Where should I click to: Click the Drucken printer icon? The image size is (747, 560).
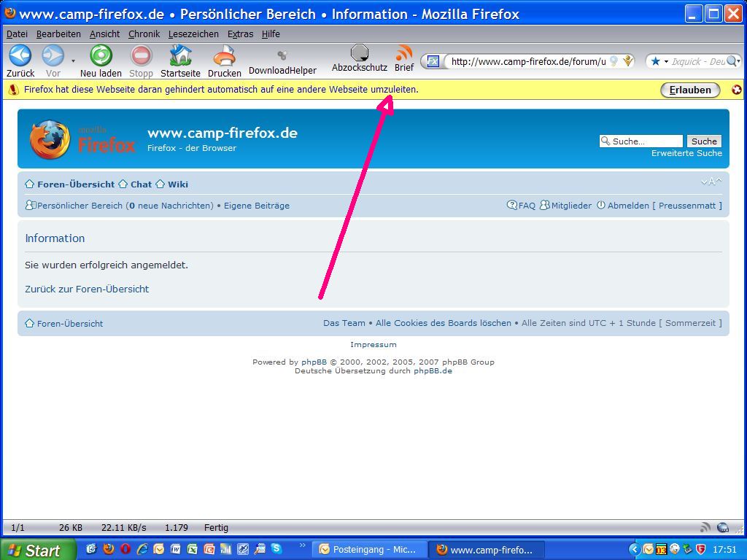click(x=225, y=55)
